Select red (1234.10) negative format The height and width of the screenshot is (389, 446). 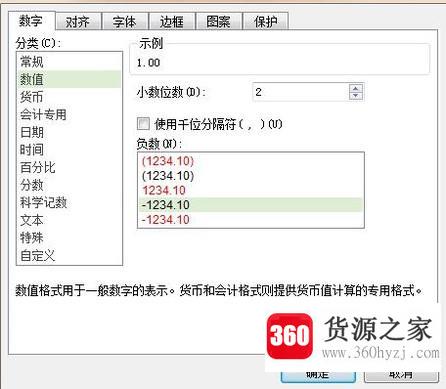[251, 161]
